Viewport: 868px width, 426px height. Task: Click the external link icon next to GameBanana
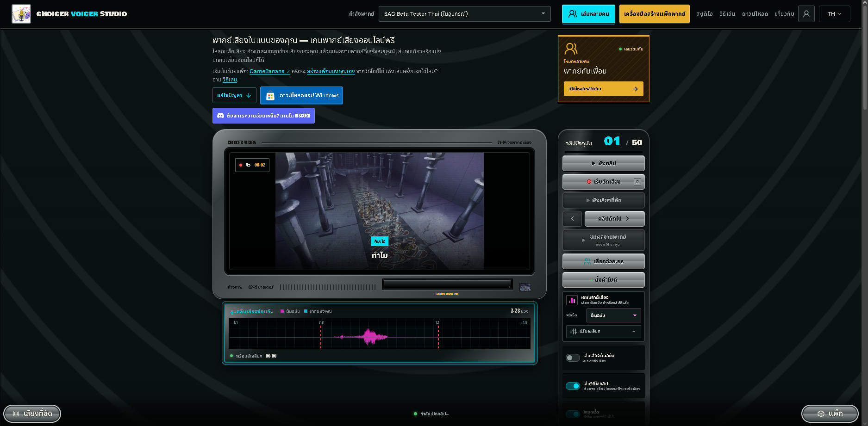pyautogui.click(x=288, y=71)
